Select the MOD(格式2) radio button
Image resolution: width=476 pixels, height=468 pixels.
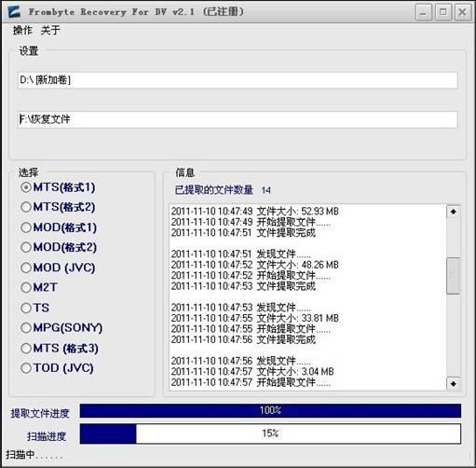tap(26, 247)
